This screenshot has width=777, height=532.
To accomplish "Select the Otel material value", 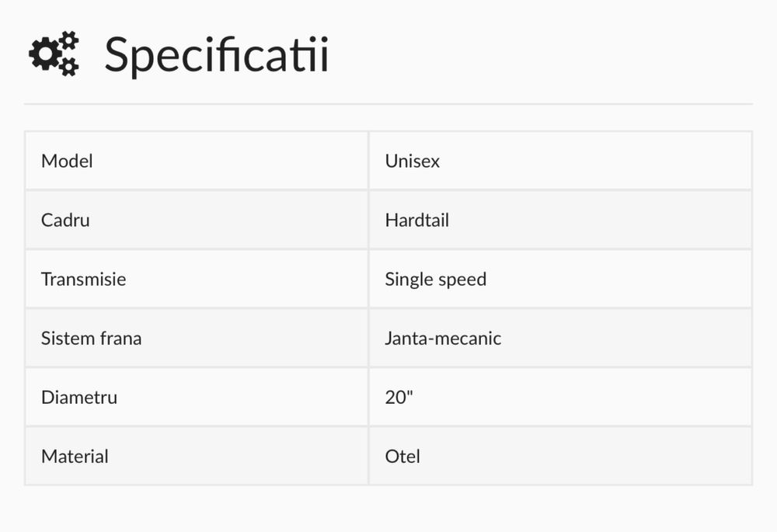I will tap(402, 456).
